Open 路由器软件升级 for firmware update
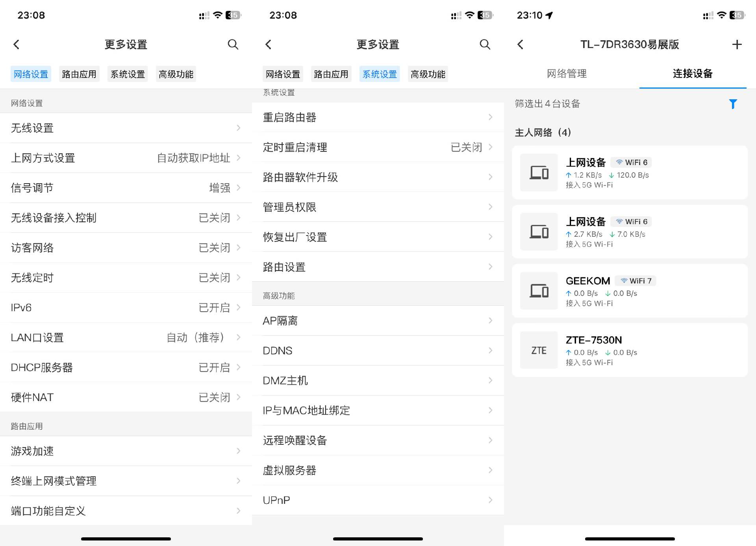 (x=378, y=177)
